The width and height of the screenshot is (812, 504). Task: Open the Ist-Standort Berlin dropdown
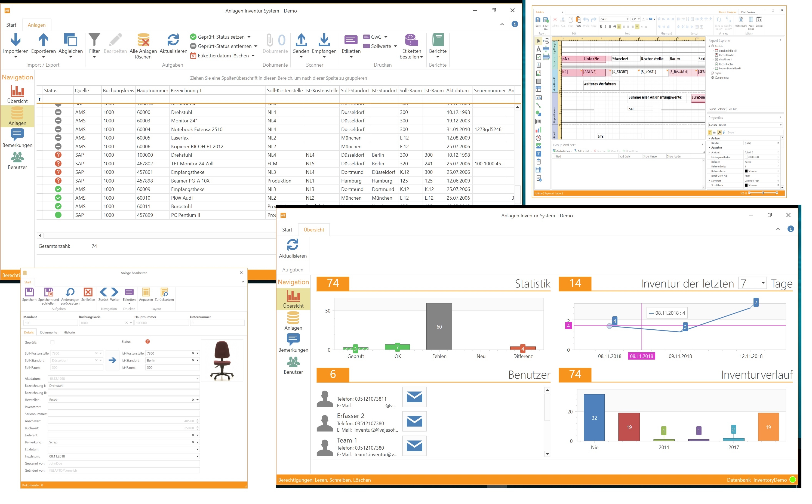point(197,360)
